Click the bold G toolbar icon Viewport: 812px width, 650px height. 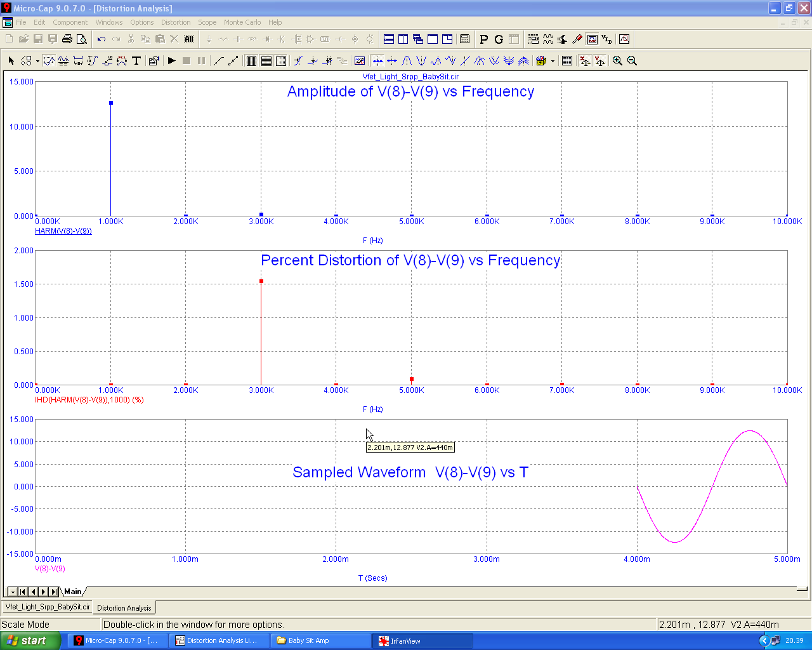click(x=499, y=39)
